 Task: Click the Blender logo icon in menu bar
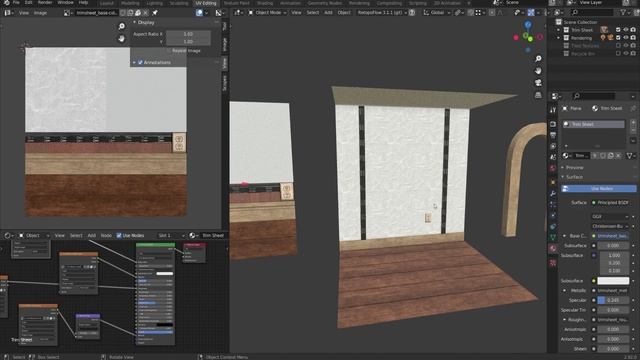[6, 2]
